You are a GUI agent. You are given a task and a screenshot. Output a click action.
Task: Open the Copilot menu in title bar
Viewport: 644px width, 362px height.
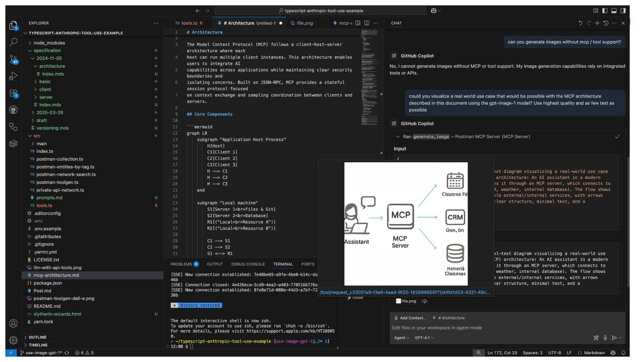click(x=435, y=11)
